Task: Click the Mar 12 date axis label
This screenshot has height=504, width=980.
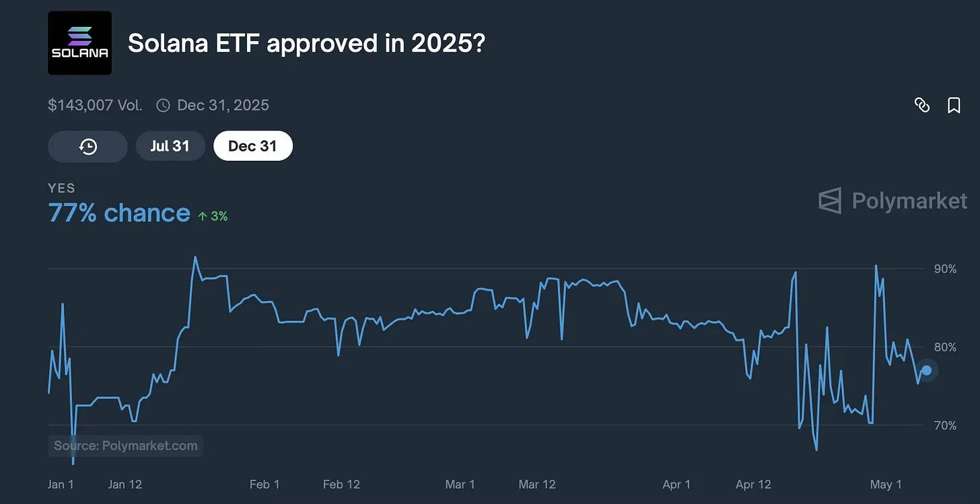Action: 537,484
